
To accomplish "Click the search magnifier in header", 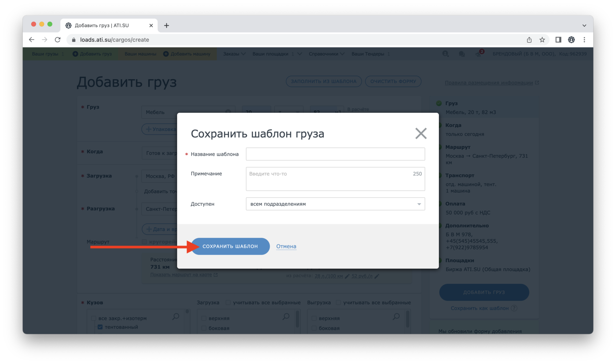I will (x=445, y=54).
